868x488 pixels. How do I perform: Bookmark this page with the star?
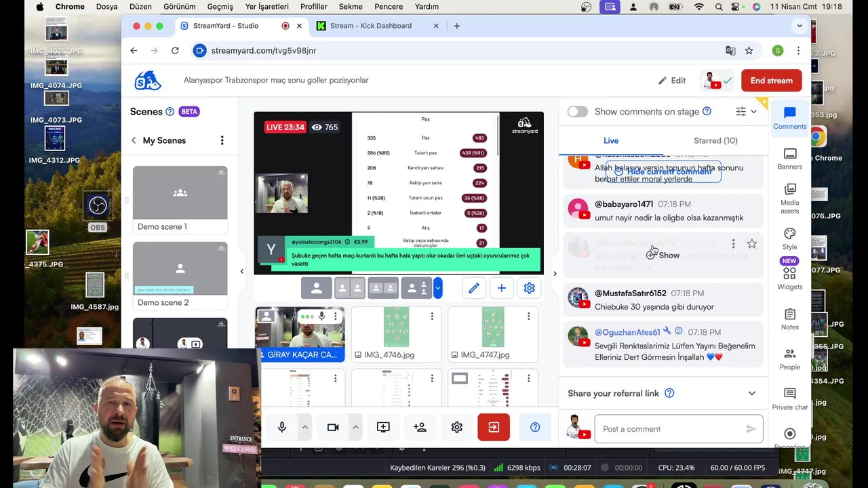tap(749, 51)
